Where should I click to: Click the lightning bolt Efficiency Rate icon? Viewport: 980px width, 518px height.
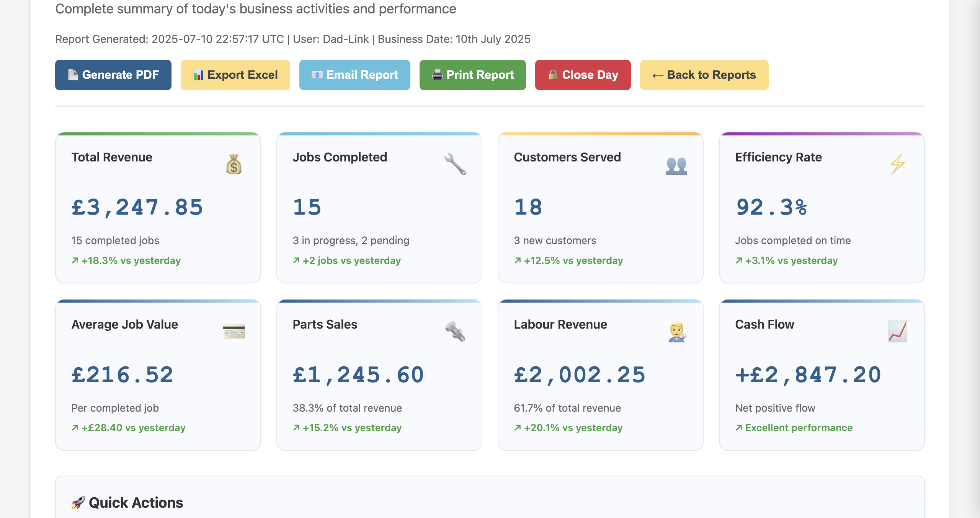897,165
